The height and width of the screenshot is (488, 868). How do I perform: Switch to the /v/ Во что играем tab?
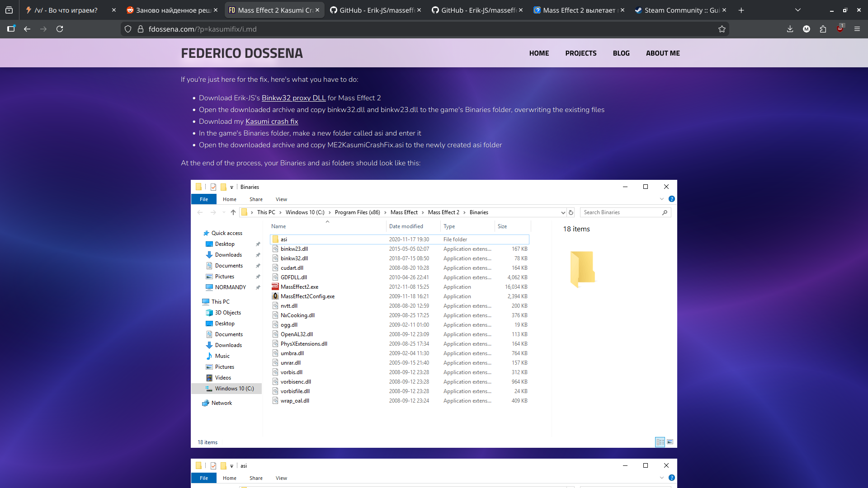[66, 10]
